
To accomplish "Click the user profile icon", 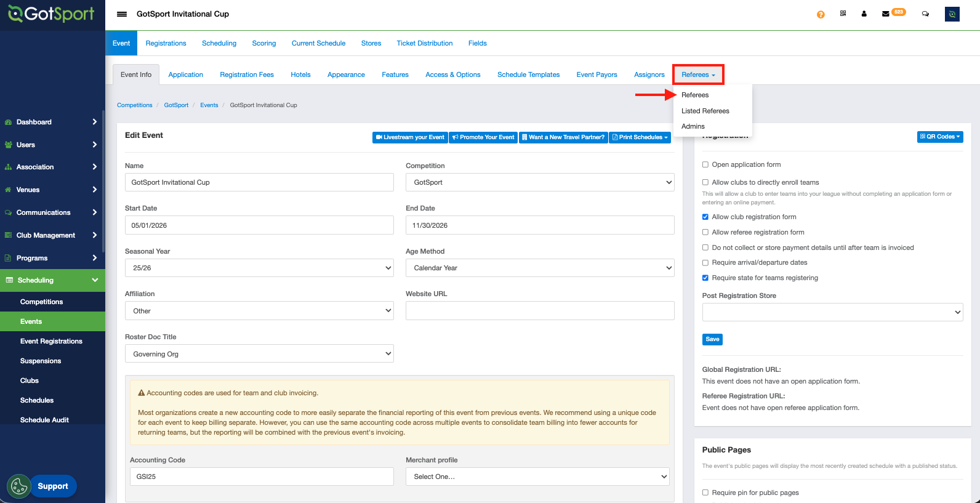I will pos(864,14).
